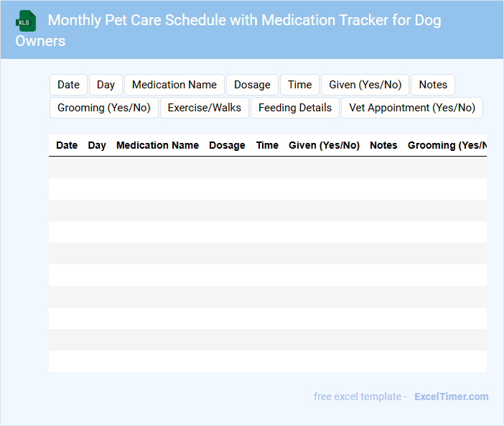The image size is (504, 426).
Task: Choose the Dosage tag button
Action: click(252, 85)
